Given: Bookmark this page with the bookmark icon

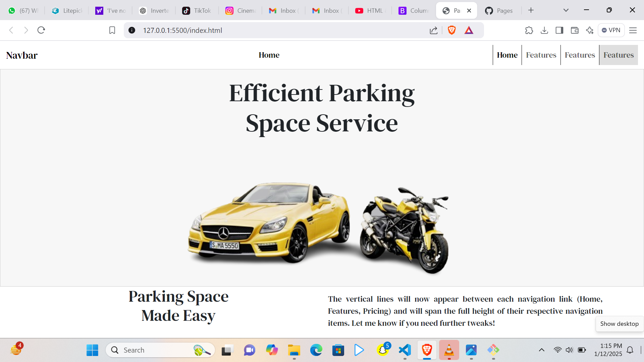Looking at the screenshot, I should click(x=112, y=30).
